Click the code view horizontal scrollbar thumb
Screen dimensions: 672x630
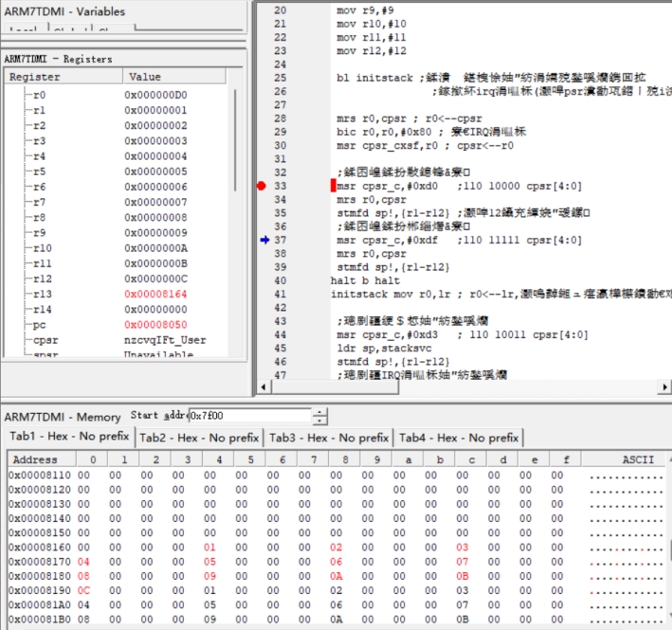point(335,387)
